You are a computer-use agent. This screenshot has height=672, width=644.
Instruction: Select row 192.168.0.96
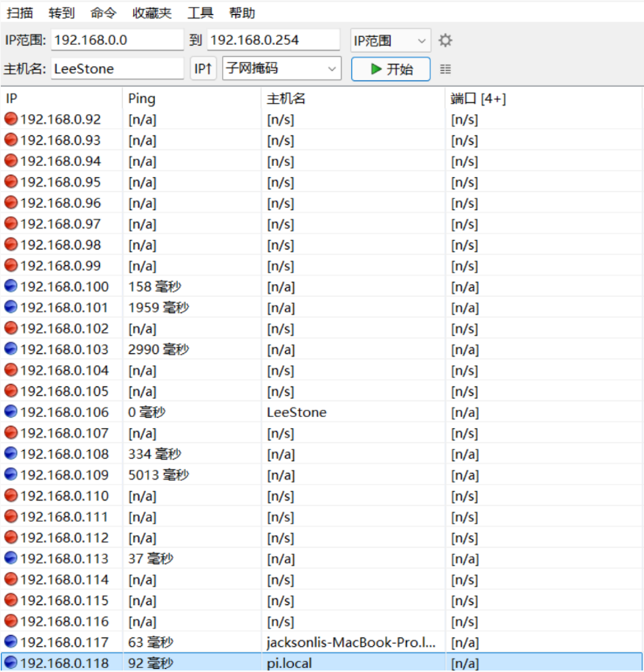(x=321, y=203)
